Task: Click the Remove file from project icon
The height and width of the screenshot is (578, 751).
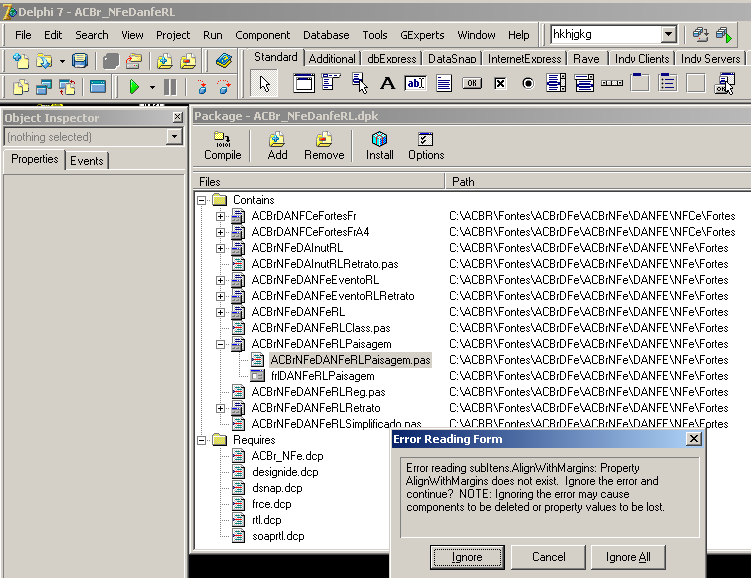Action: [x=188, y=61]
